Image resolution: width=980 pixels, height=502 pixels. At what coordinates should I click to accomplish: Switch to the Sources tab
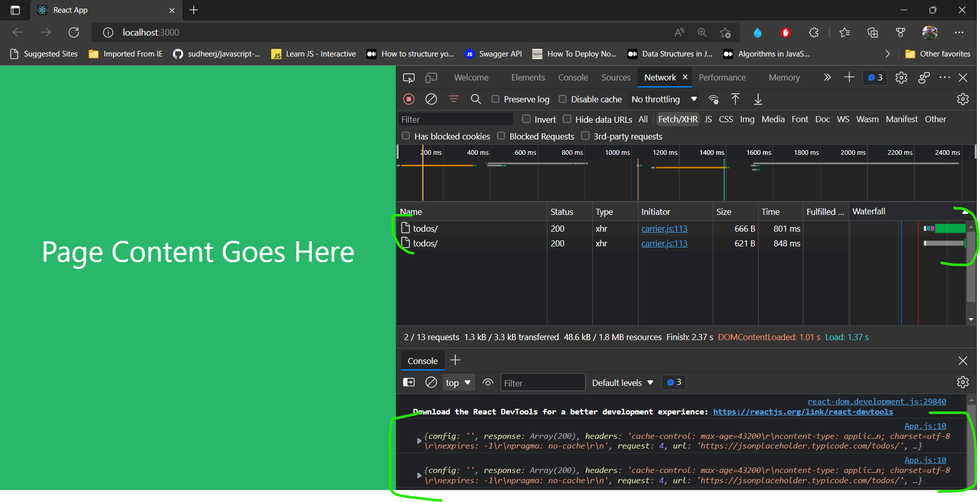click(x=616, y=77)
